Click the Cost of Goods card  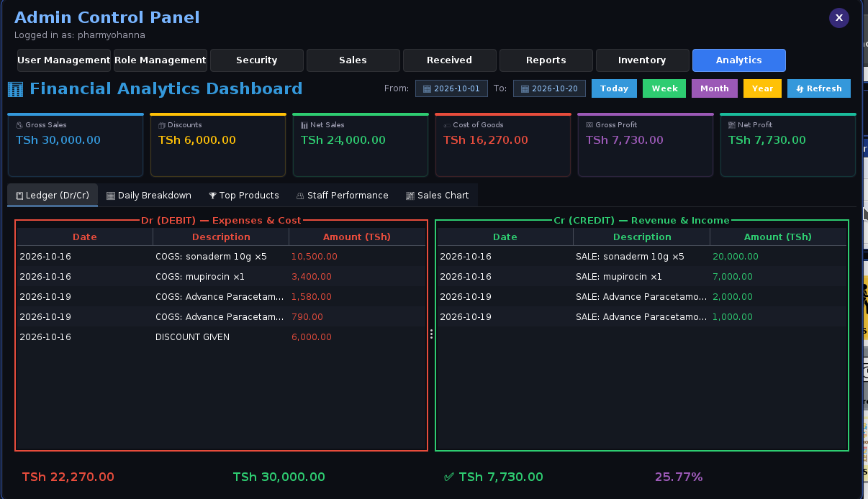click(503, 145)
